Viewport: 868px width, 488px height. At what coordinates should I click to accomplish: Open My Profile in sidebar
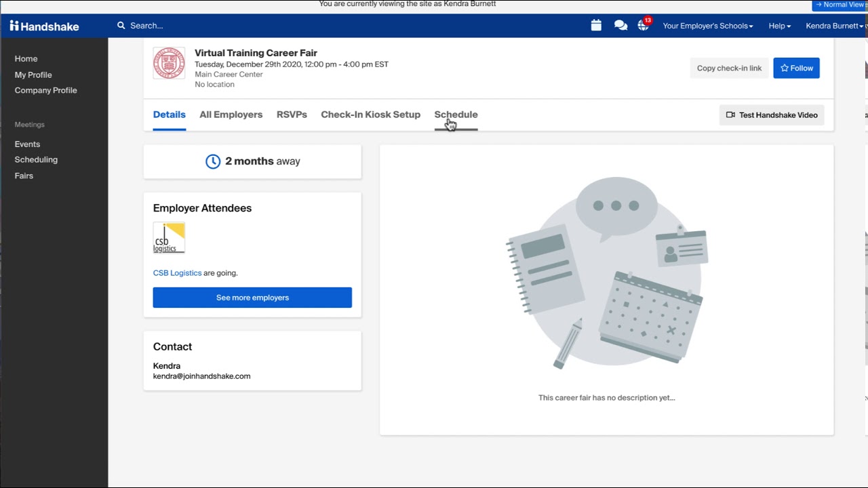coord(33,75)
